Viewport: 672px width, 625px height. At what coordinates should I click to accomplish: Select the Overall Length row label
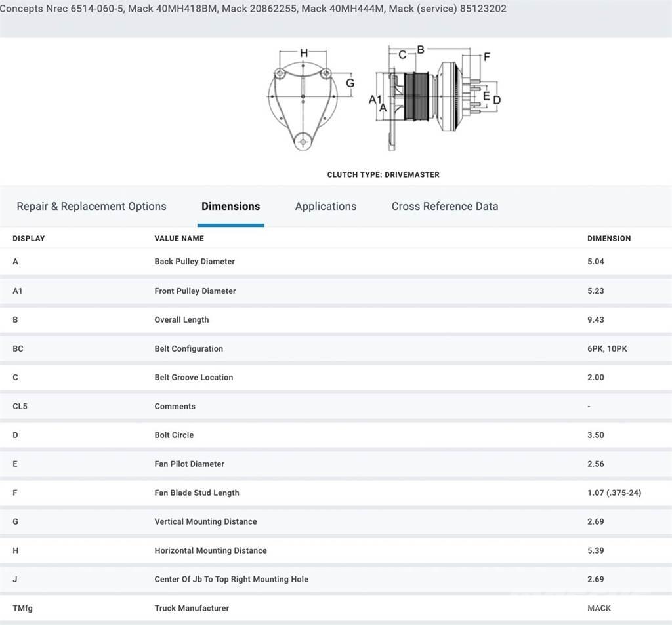pos(182,320)
